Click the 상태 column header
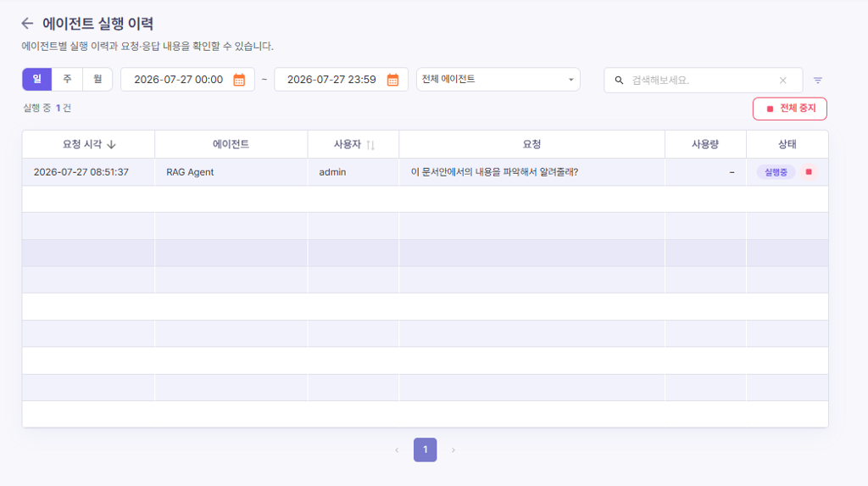 click(x=787, y=144)
